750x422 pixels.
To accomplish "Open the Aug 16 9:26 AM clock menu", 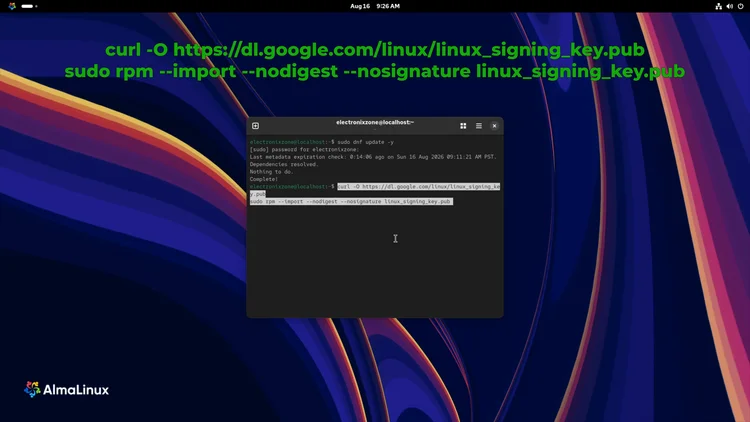I will [375, 6].
